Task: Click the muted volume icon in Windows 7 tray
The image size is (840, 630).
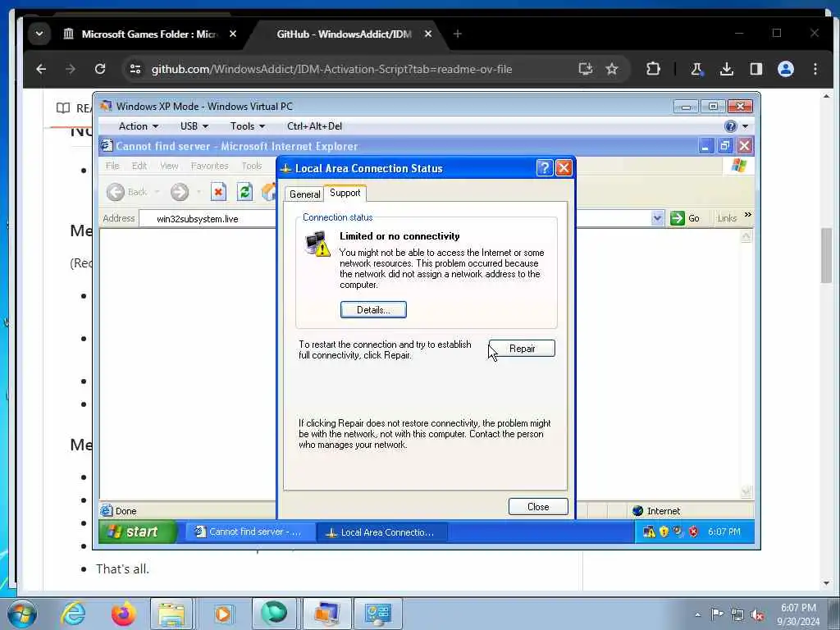Action: pos(757,615)
